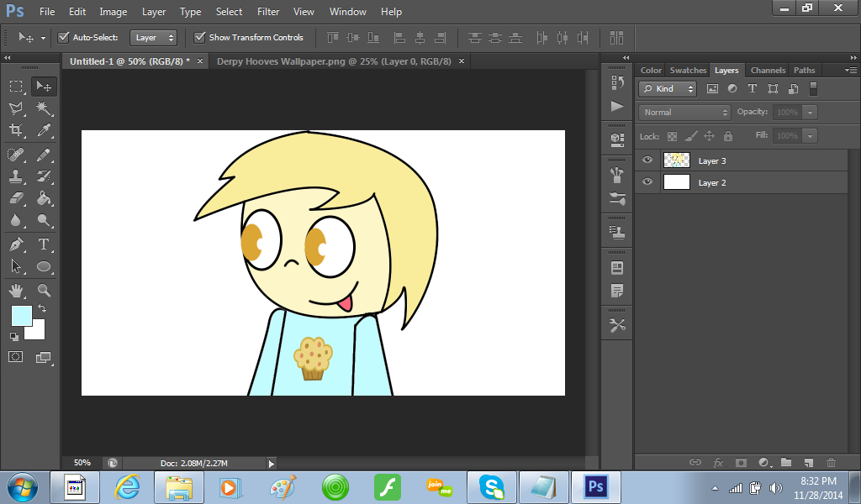Change screen mode button
This screenshot has height=504, width=861.
44,358
